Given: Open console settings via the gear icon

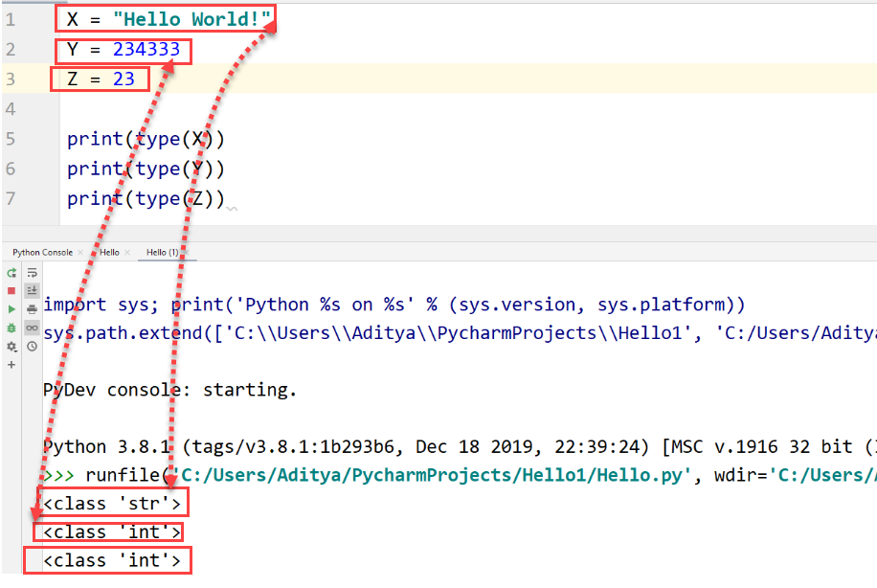Looking at the screenshot, I should [11, 347].
